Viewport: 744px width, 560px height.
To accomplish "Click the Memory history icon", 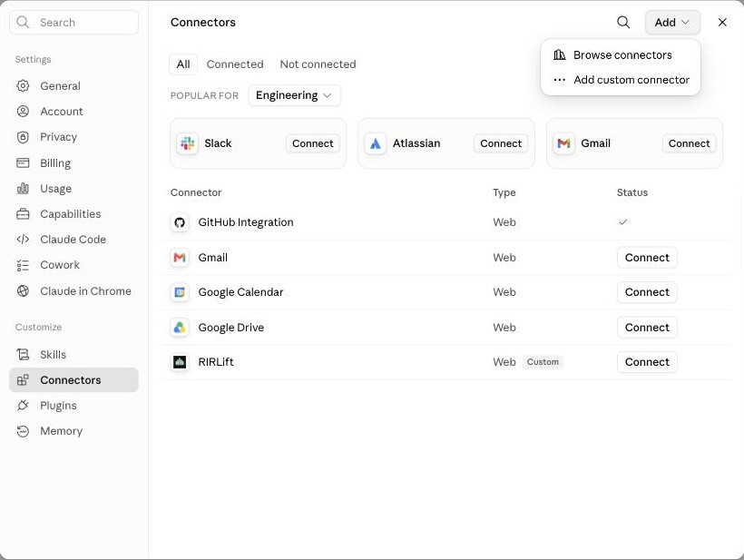I will (x=23, y=431).
